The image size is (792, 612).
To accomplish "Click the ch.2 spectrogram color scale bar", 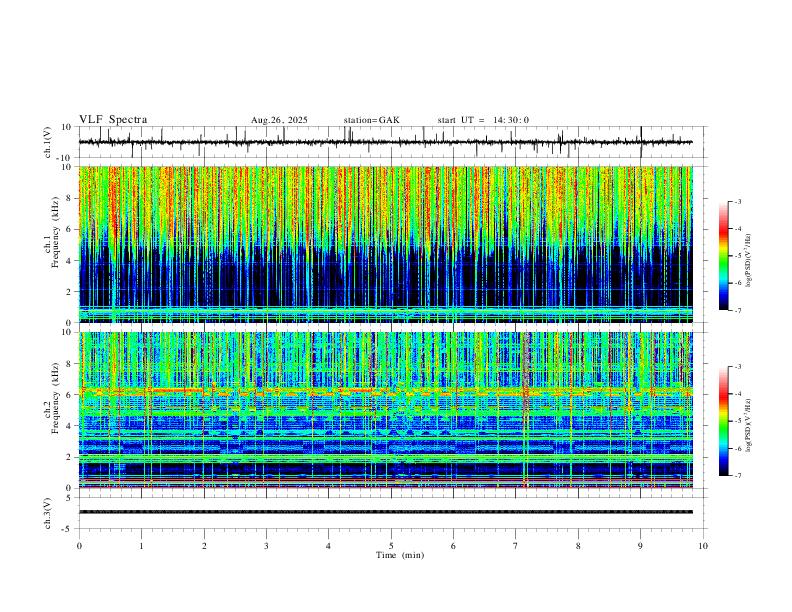I will (x=723, y=421).
